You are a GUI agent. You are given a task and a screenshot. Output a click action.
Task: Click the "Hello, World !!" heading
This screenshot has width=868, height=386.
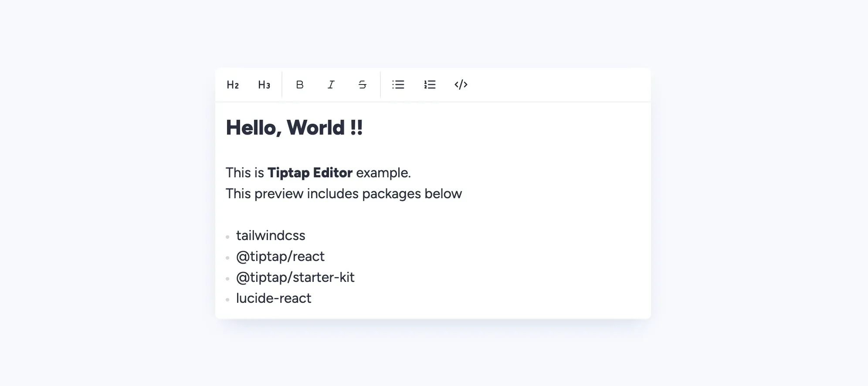point(294,128)
